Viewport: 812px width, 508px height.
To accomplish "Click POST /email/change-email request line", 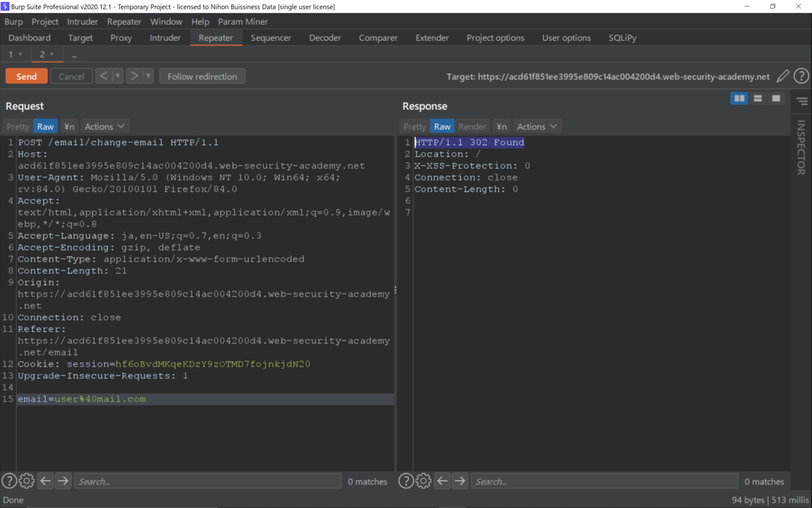I will coord(118,142).
